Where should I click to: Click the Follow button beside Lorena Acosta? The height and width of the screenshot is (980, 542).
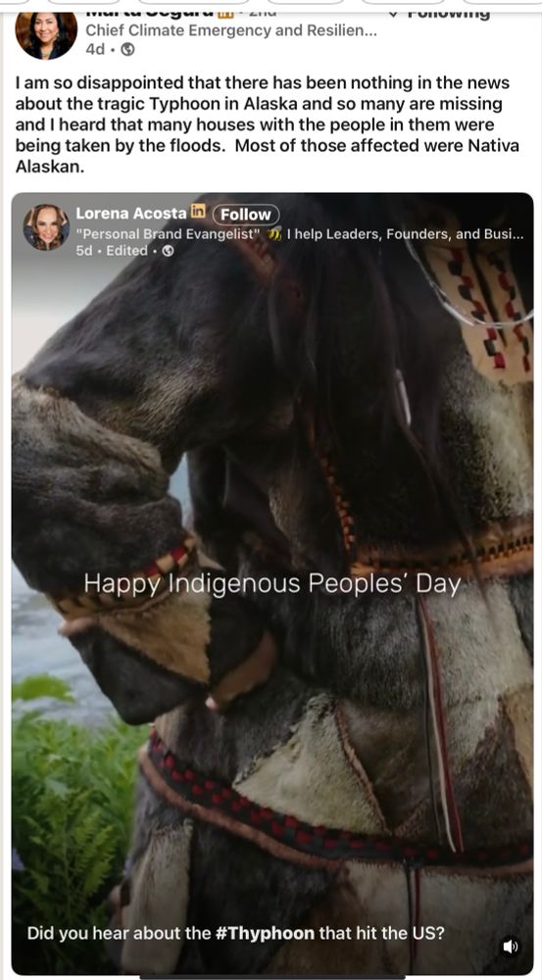[246, 215]
